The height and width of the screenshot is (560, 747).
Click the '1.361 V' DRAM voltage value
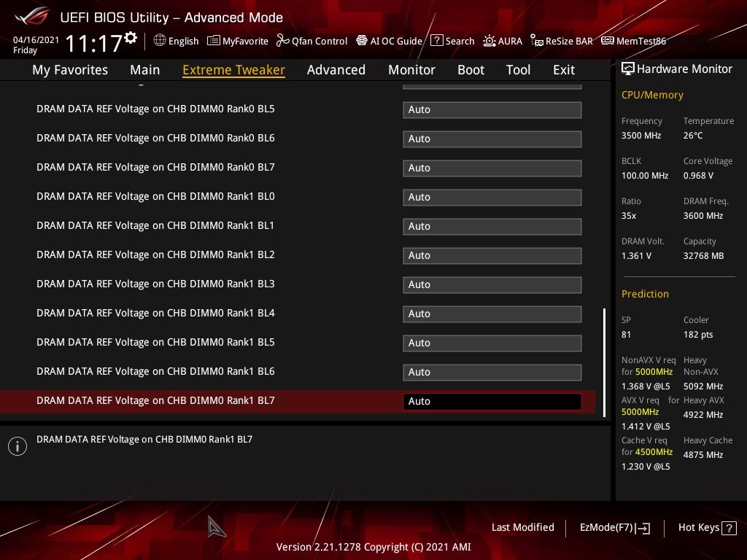coord(636,256)
